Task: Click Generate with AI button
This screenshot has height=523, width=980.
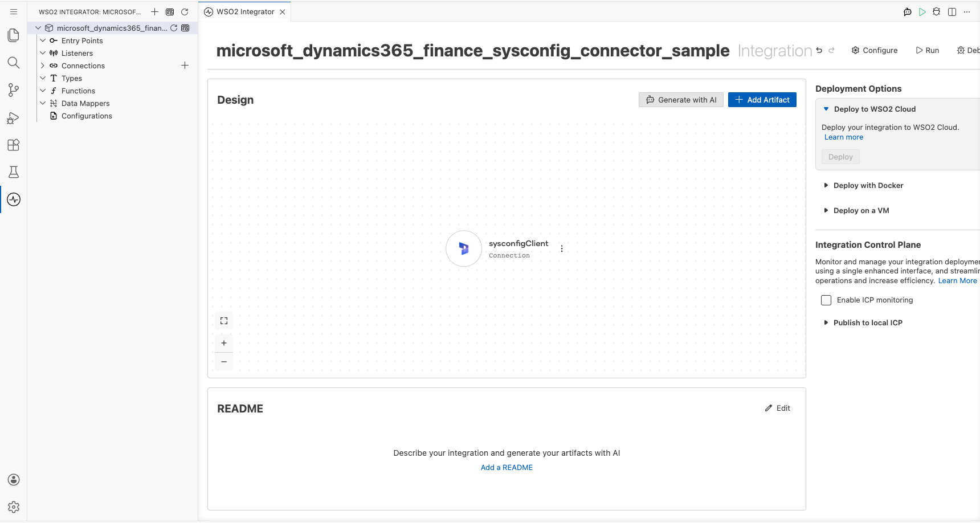Action: (x=681, y=100)
